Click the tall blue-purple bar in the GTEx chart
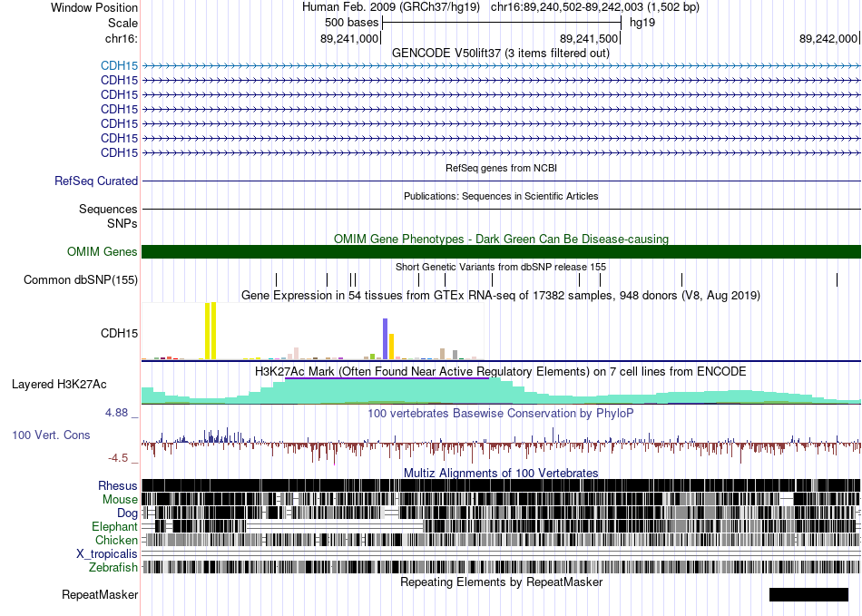The image size is (862, 616). pyautogui.click(x=386, y=339)
